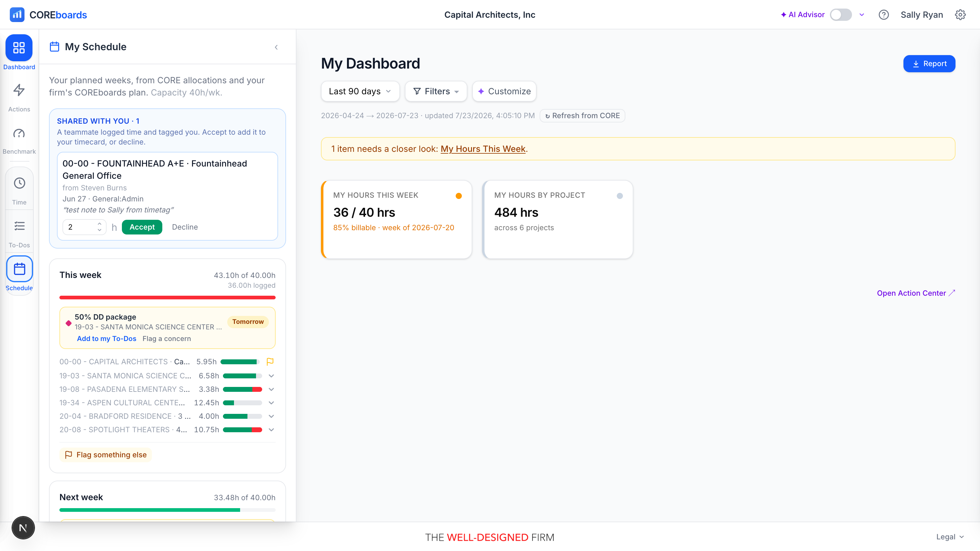Screen dimensions: 980x551
Task: Click Refresh from CORE
Action: point(582,116)
